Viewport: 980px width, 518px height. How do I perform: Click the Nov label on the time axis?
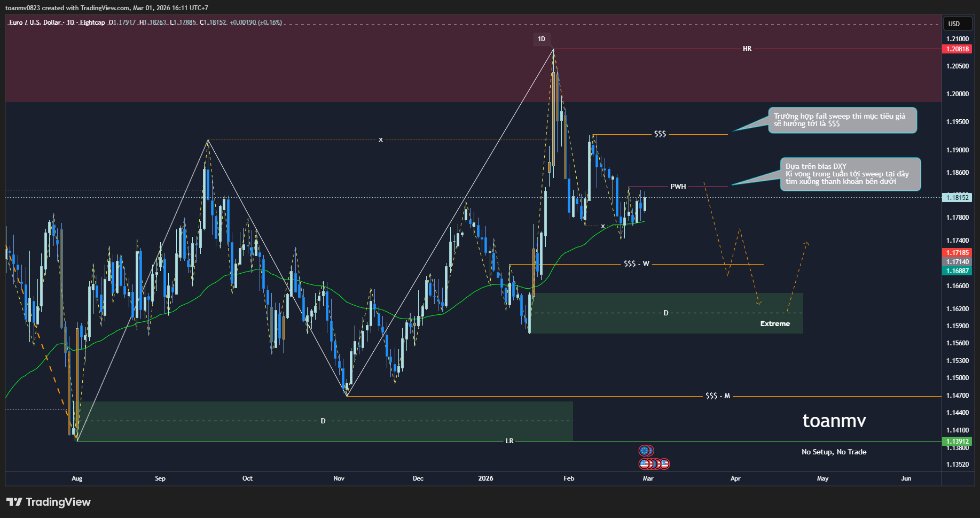339,478
